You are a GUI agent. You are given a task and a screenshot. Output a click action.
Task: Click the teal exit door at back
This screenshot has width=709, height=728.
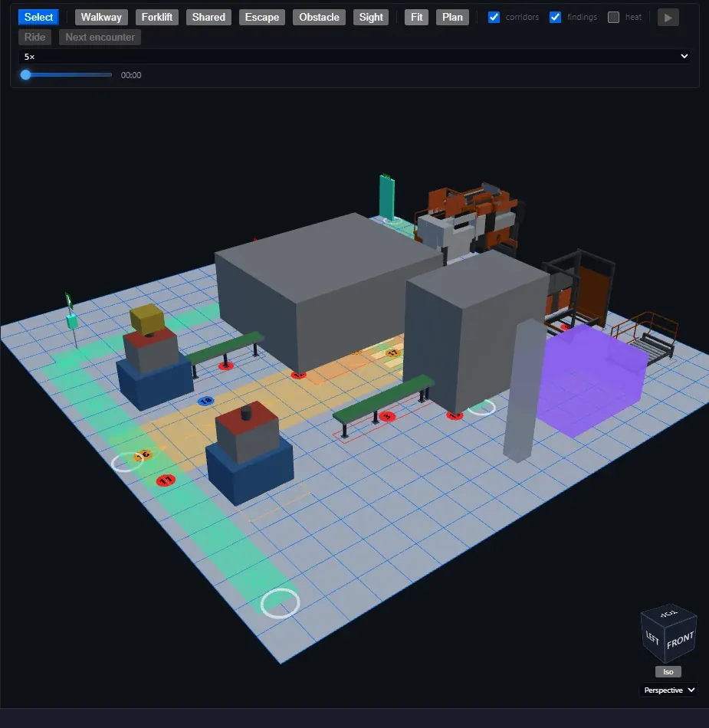coord(387,197)
